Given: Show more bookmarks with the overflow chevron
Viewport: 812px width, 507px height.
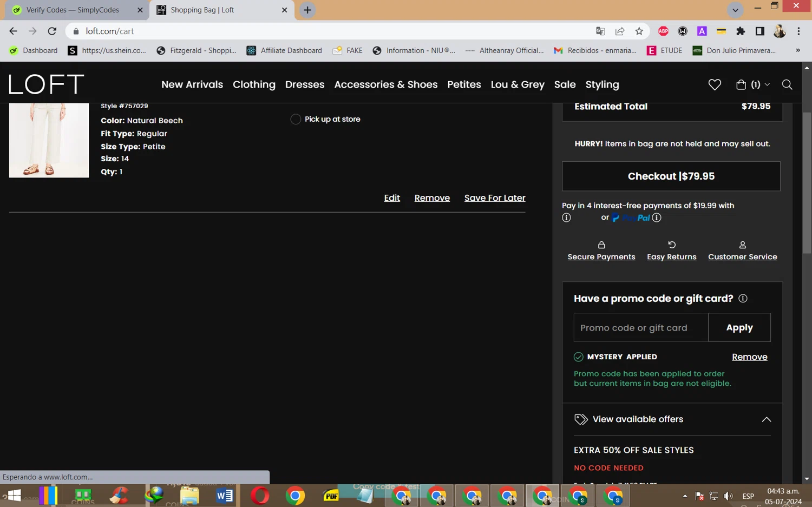Looking at the screenshot, I should coord(797,50).
